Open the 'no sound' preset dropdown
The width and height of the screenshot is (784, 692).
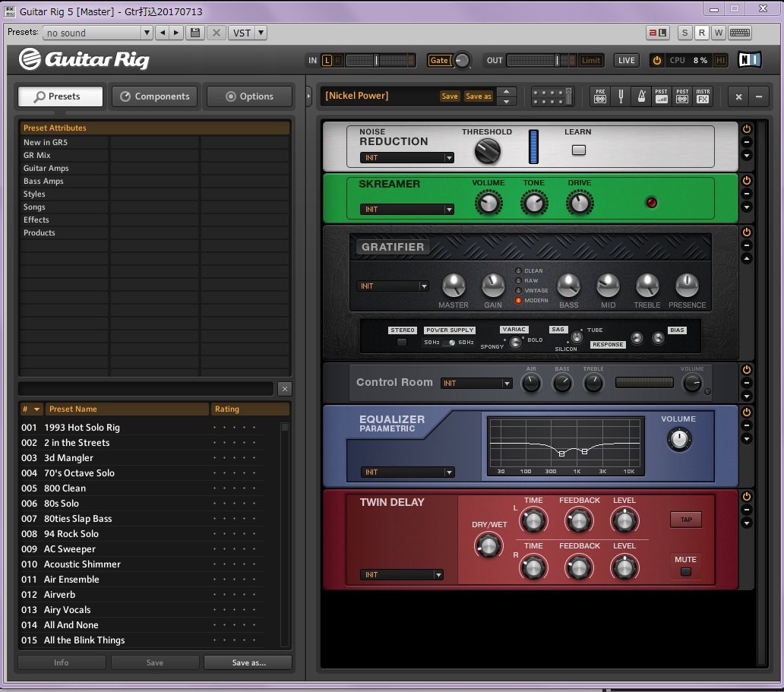pos(147,33)
